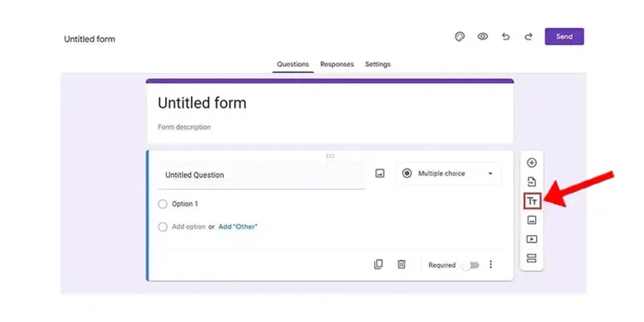
Task: Open the customize theme palette
Action: coord(460,37)
